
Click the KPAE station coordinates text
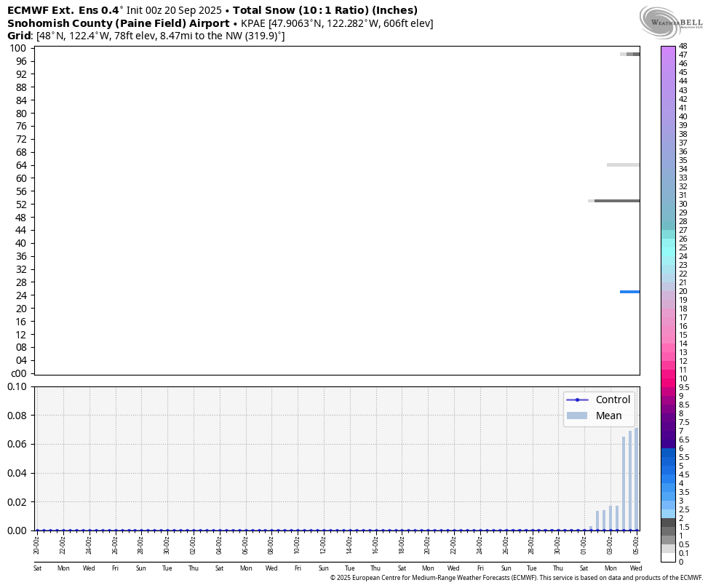337,23
